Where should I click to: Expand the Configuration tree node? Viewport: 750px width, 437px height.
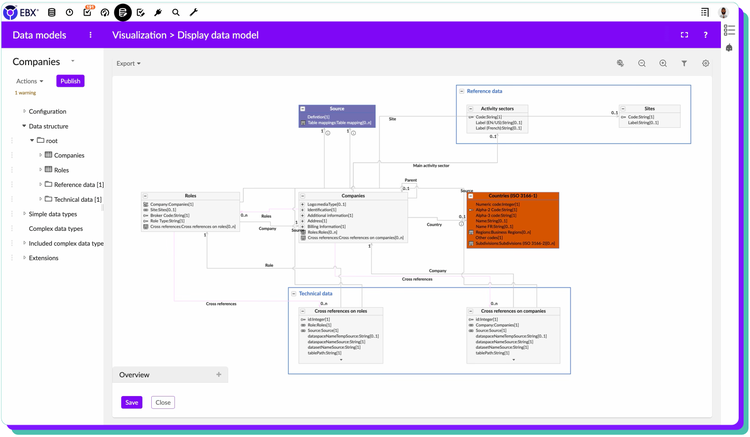(x=24, y=111)
